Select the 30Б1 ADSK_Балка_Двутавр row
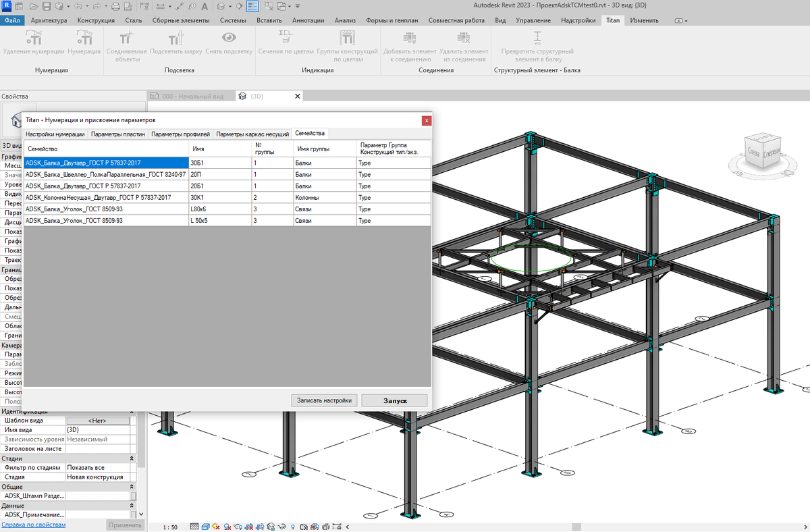 click(x=227, y=163)
